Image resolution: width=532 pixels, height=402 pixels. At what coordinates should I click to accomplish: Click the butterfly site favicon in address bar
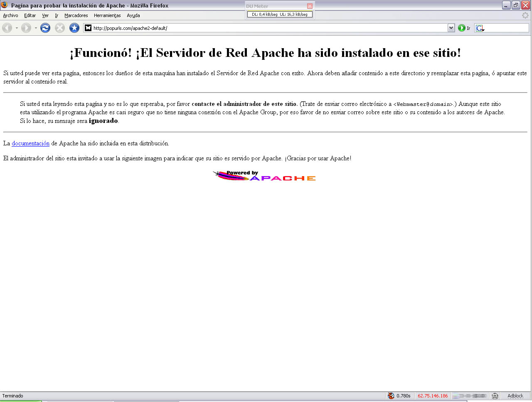(x=88, y=28)
